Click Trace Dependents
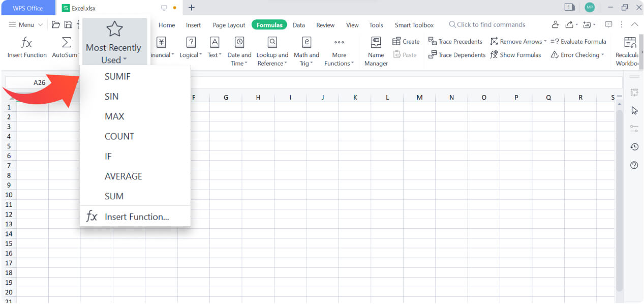The width and height of the screenshot is (644, 304). pos(456,54)
